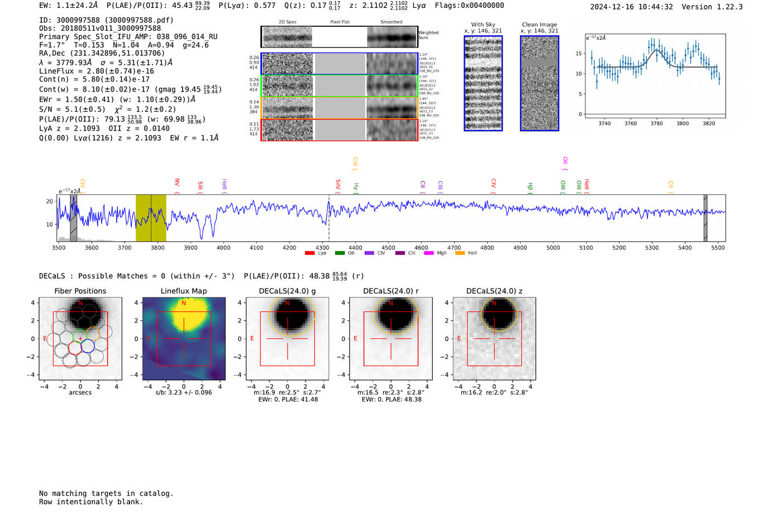
Task: Click the Flags:0x00400000 text
Action: pos(470,6)
